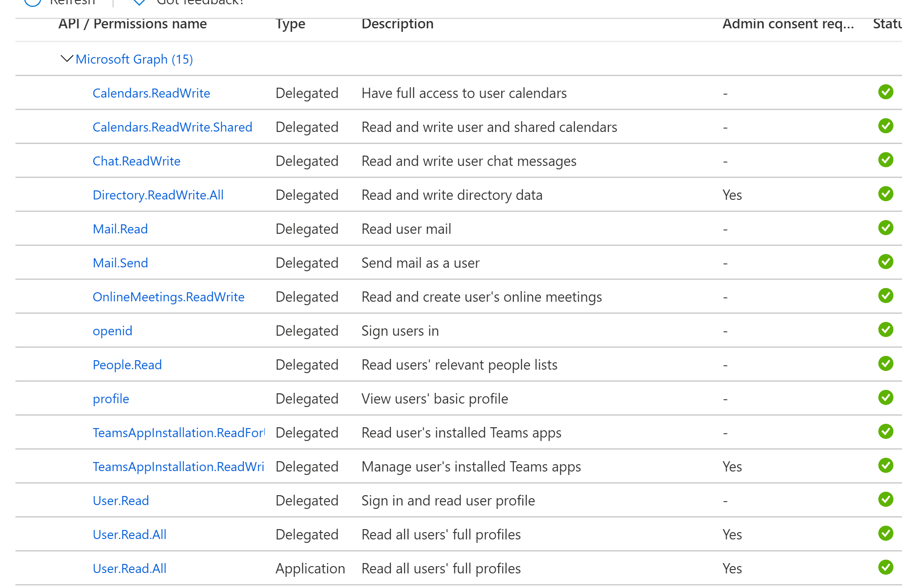The height and width of the screenshot is (588, 902).
Task: Open the Directory.ReadWrite.All permission
Action: [158, 195]
